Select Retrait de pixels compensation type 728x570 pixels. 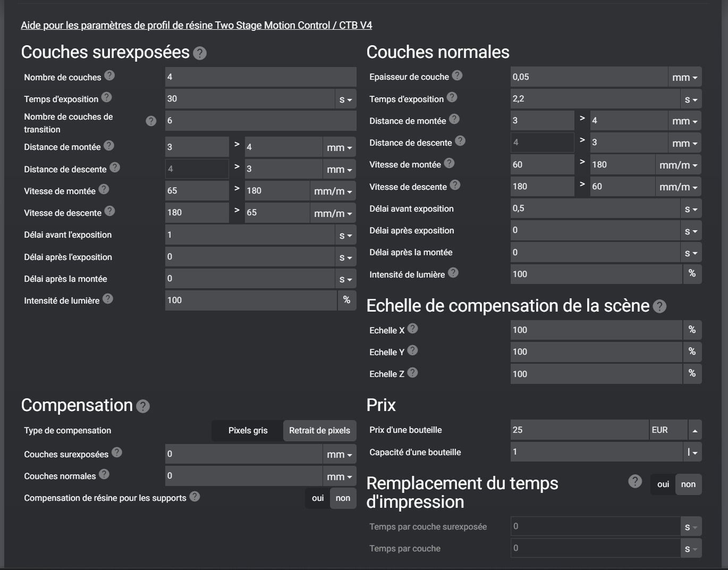pyautogui.click(x=319, y=431)
